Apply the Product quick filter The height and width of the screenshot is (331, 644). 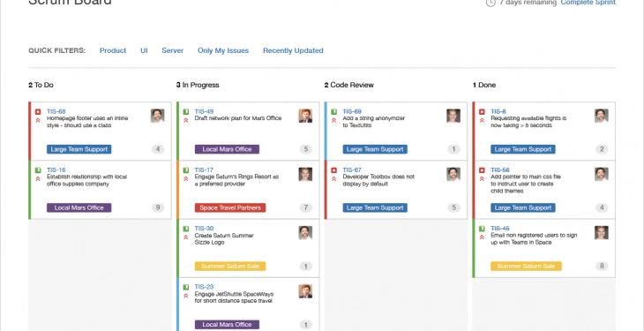(x=113, y=50)
